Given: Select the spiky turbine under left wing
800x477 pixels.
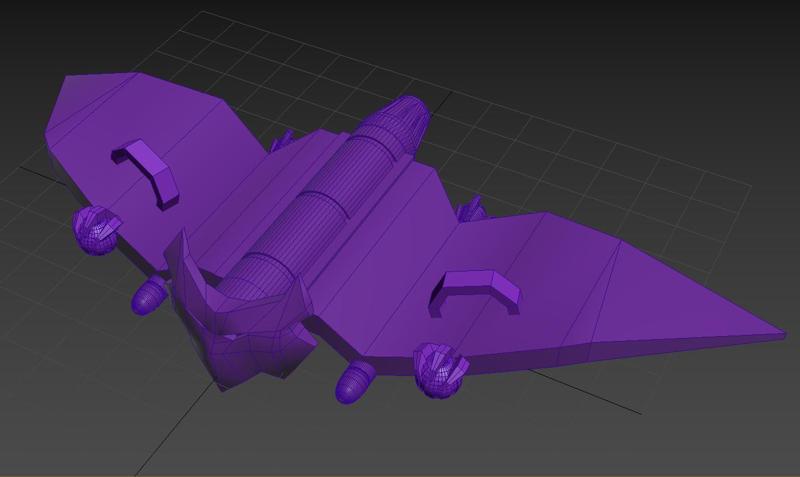Looking at the screenshot, I should 95,230.
